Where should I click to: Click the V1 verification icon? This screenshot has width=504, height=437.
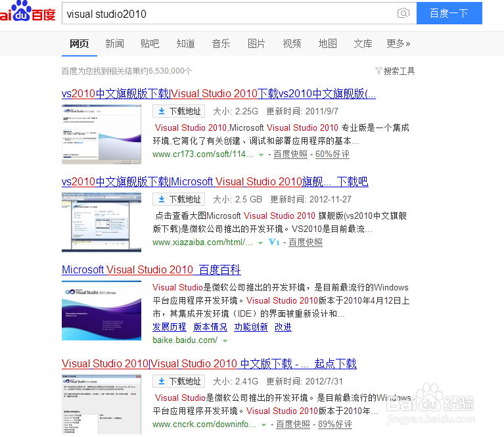(x=274, y=242)
